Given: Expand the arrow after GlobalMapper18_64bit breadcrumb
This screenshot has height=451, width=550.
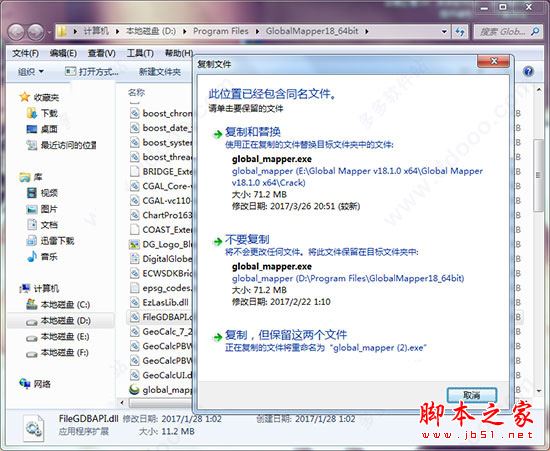Looking at the screenshot, I should pyautogui.click(x=367, y=32).
